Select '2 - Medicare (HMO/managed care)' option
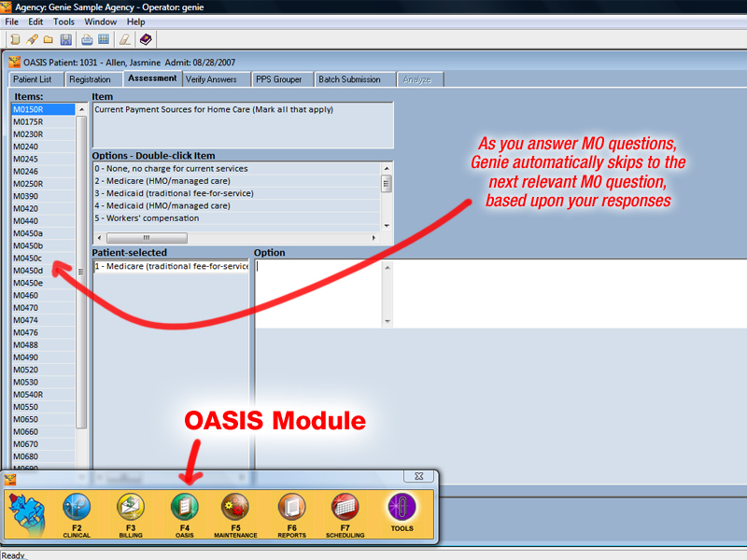The width and height of the screenshot is (747, 560). point(237,181)
